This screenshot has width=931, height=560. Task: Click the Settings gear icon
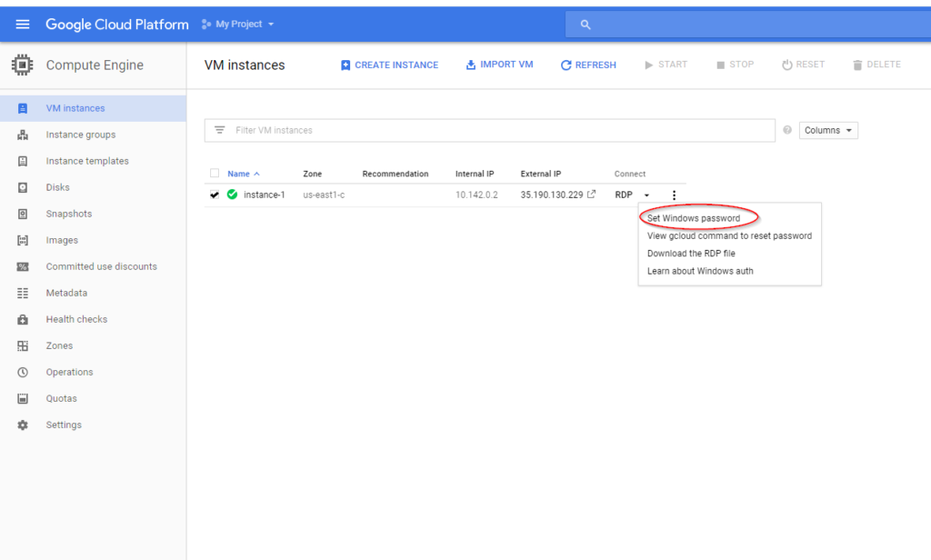coord(23,425)
